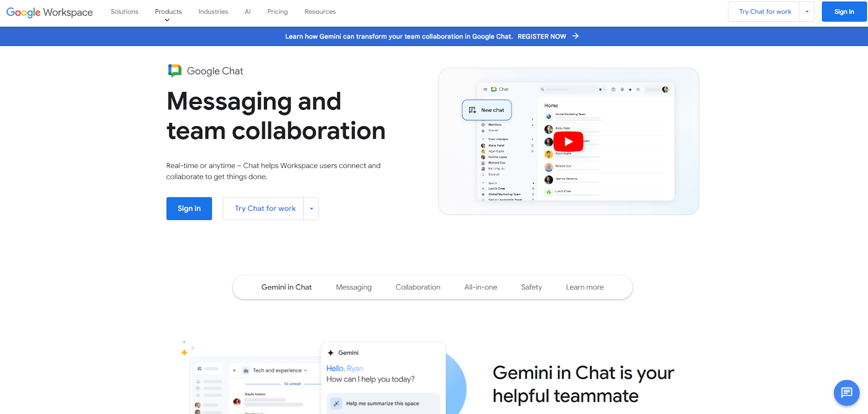Click the Google Workspace logo

[x=49, y=12]
